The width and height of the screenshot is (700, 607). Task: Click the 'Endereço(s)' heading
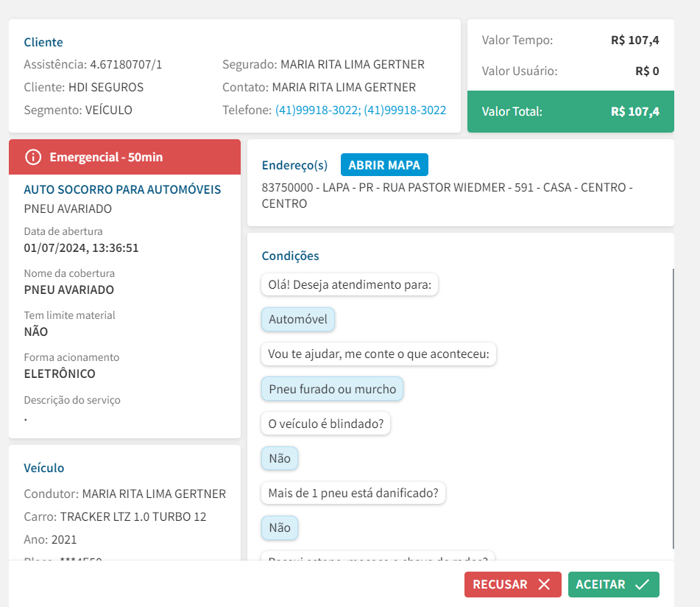(x=294, y=165)
